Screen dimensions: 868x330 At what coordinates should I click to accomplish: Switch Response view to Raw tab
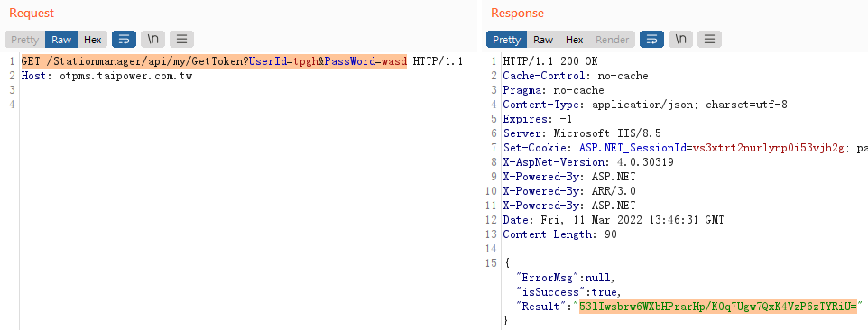[543, 40]
